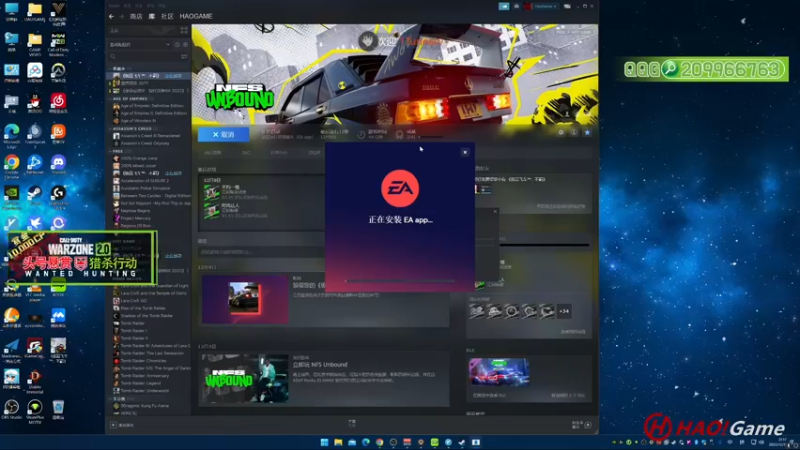
Task: Go forward with Steam's forward arrow
Action: (x=121, y=16)
